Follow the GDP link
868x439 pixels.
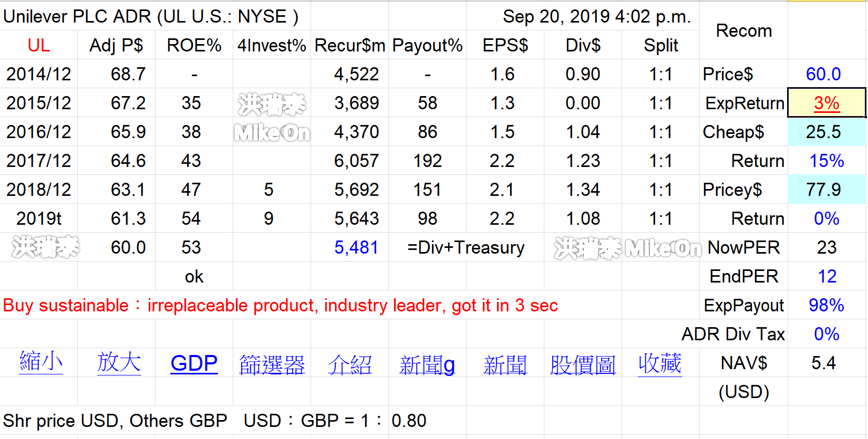(194, 363)
